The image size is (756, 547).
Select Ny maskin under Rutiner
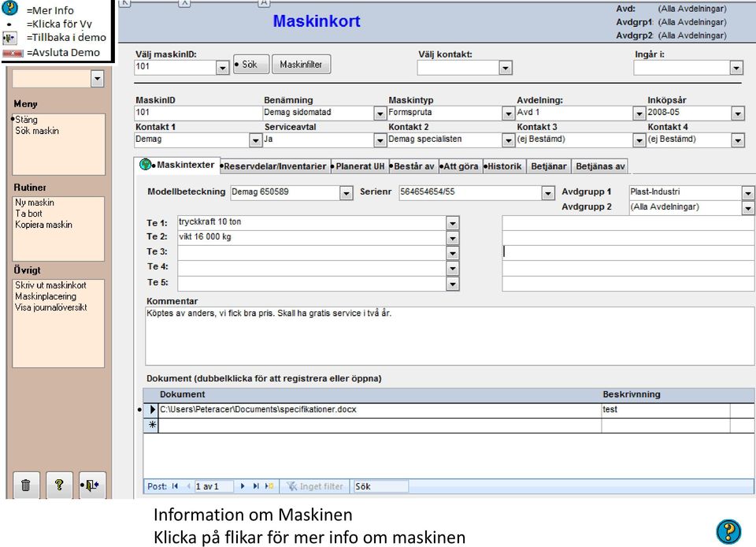[34, 203]
